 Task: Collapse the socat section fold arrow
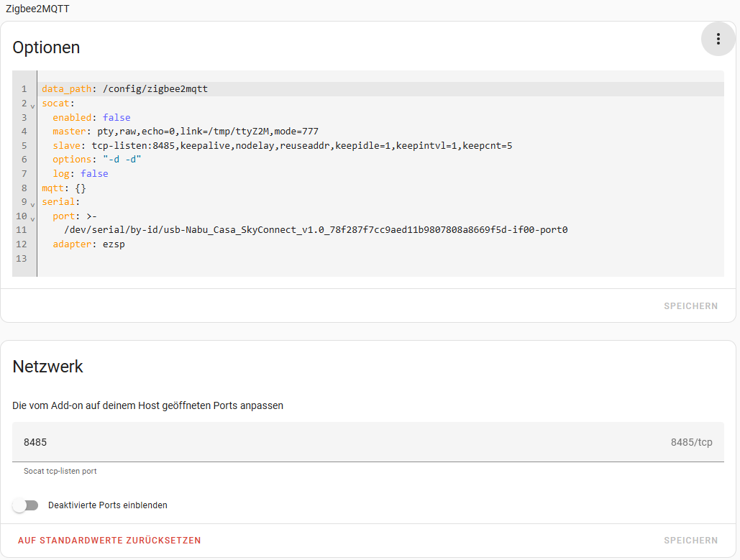tap(33, 105)
